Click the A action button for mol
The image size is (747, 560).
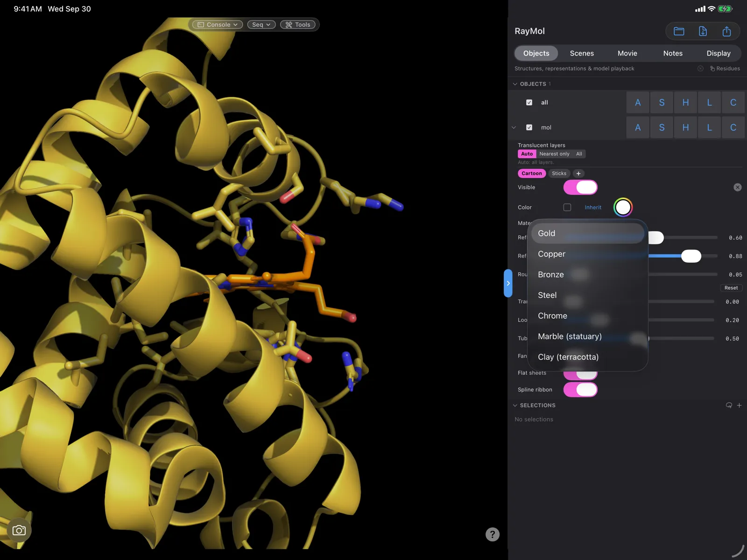(638, 127)
